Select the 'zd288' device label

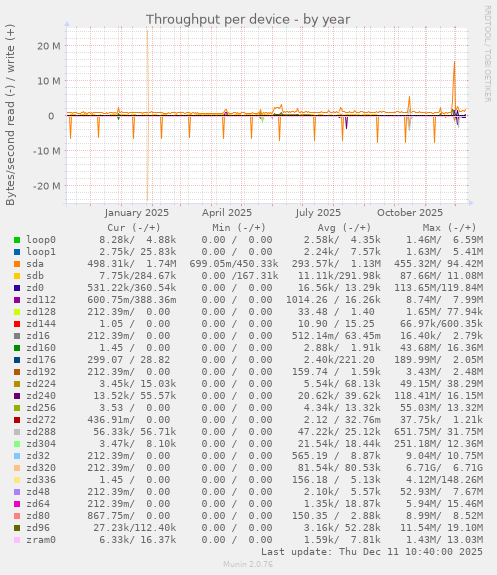point(41,432)
